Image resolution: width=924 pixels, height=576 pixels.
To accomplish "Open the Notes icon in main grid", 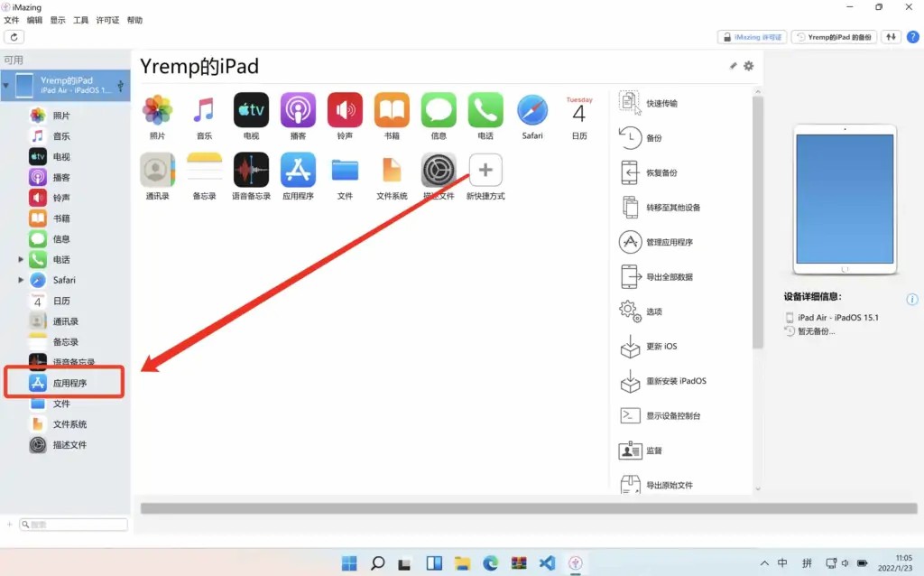I will (204, 170).
